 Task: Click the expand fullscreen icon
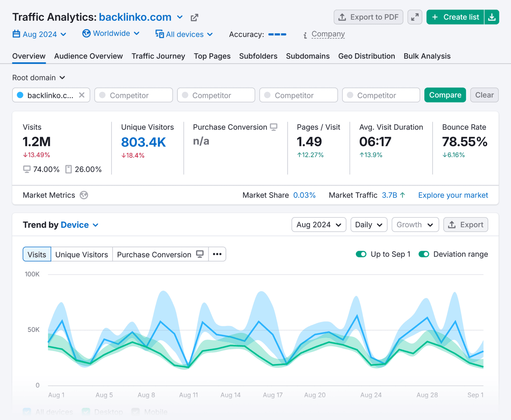point(414,17)
